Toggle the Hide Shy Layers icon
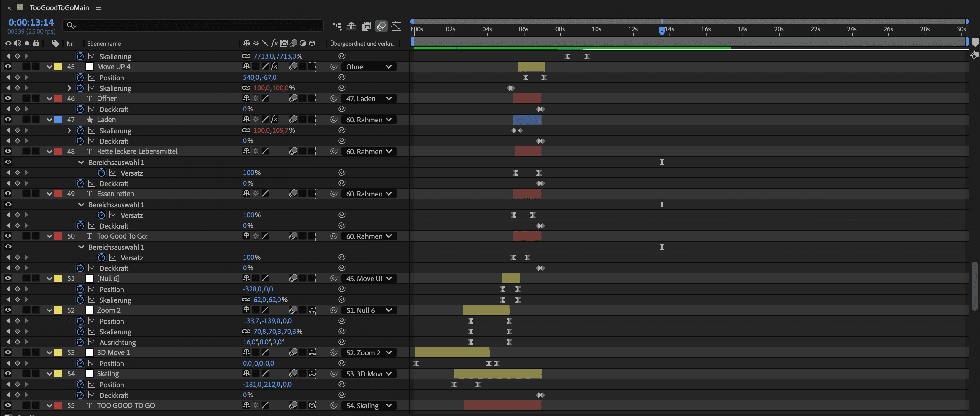The height and width of the screenshot is (416, 980). click(x=351, y=26)
